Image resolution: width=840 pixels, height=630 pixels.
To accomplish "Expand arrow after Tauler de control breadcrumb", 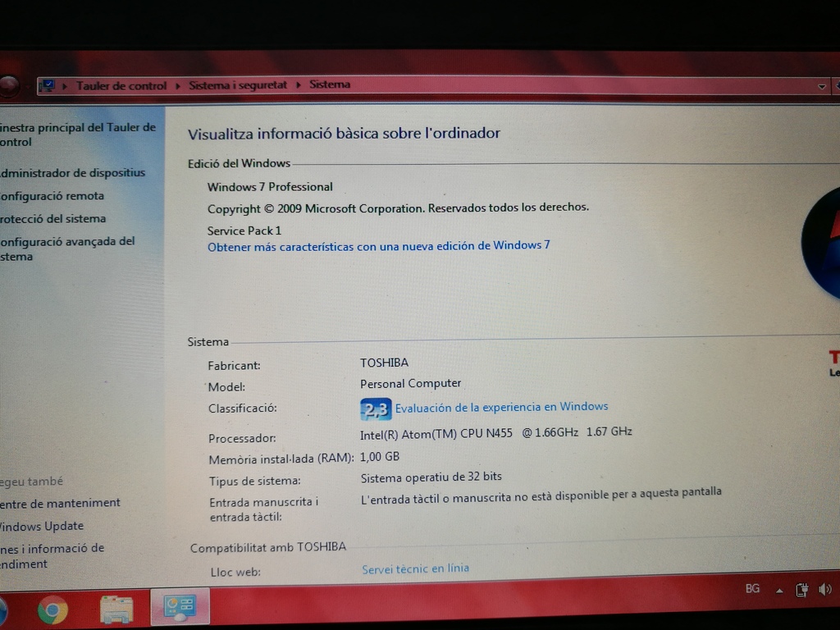I will [178, 85].
